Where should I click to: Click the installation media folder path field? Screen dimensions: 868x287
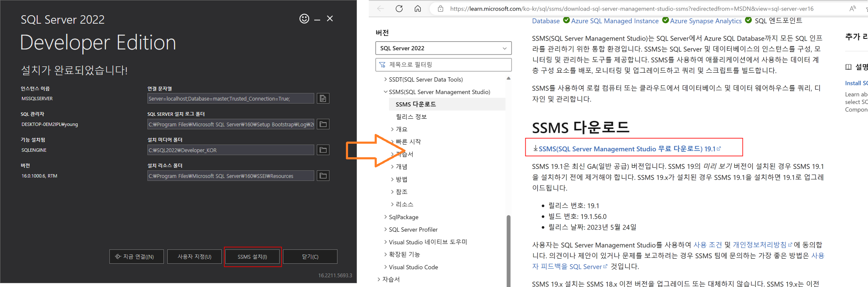231,150
